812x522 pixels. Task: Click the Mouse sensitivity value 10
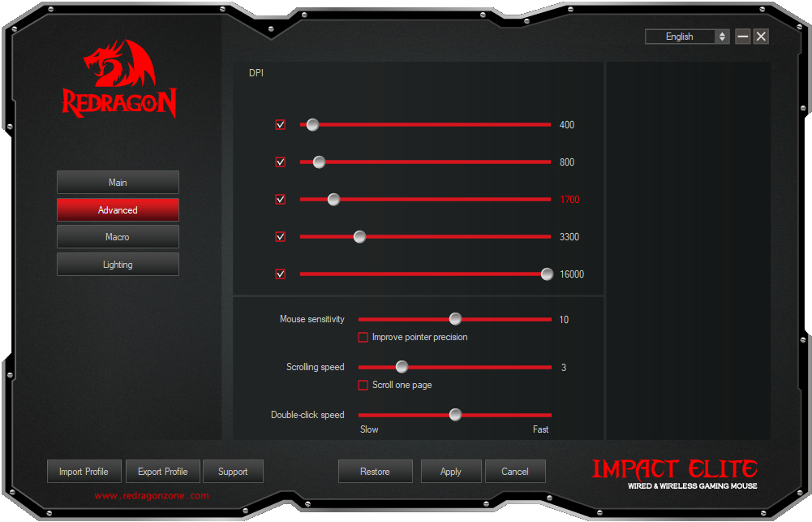564,320
